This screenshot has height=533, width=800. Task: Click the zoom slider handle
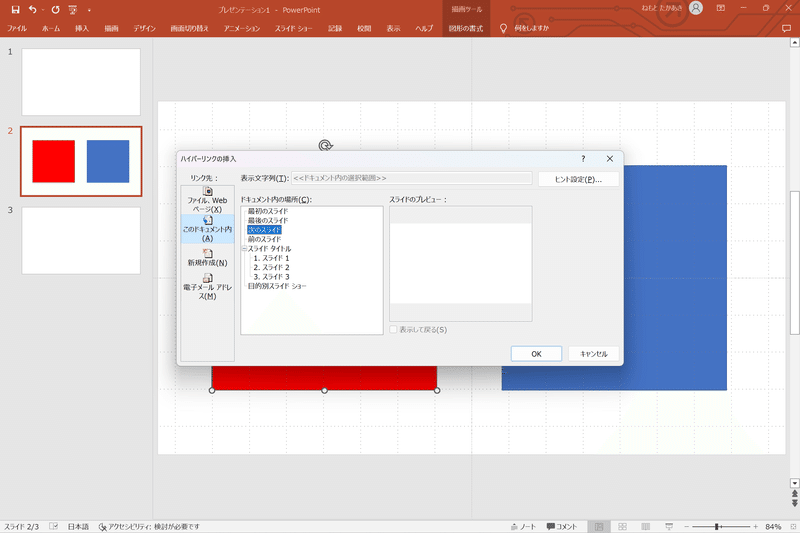tap(717, 526)
